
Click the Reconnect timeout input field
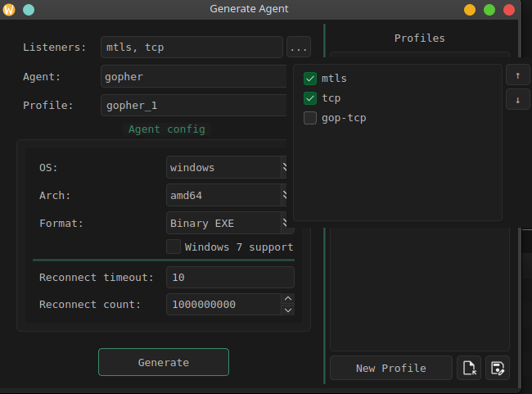click(x=229, y=278)
